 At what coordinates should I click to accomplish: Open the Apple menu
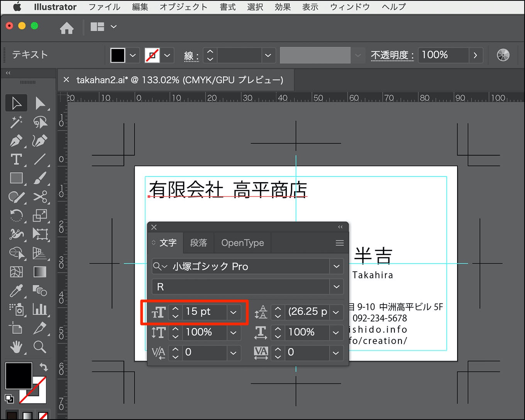click(x=17, y=7)
